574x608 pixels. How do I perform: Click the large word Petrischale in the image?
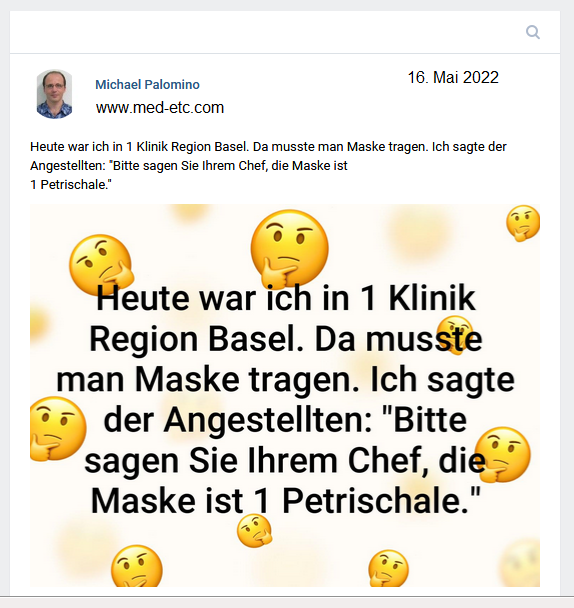point(381,501)
